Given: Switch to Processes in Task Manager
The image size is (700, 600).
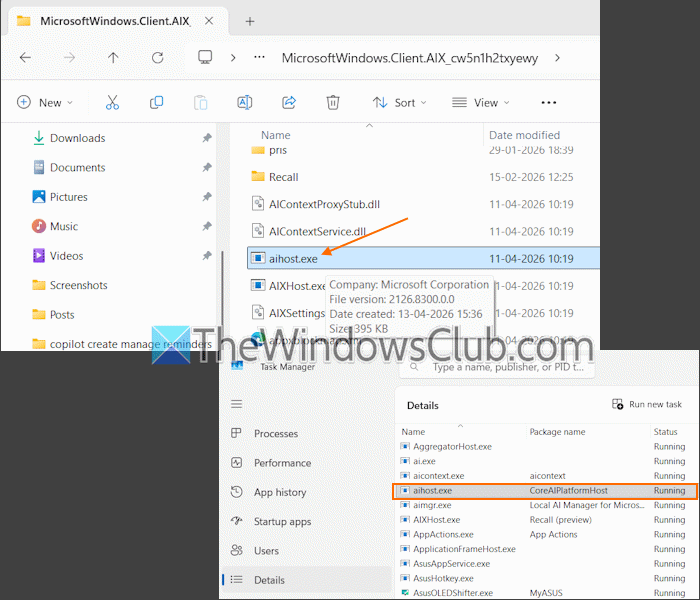Looking at the screenshot, I should [x=276, y=433].
